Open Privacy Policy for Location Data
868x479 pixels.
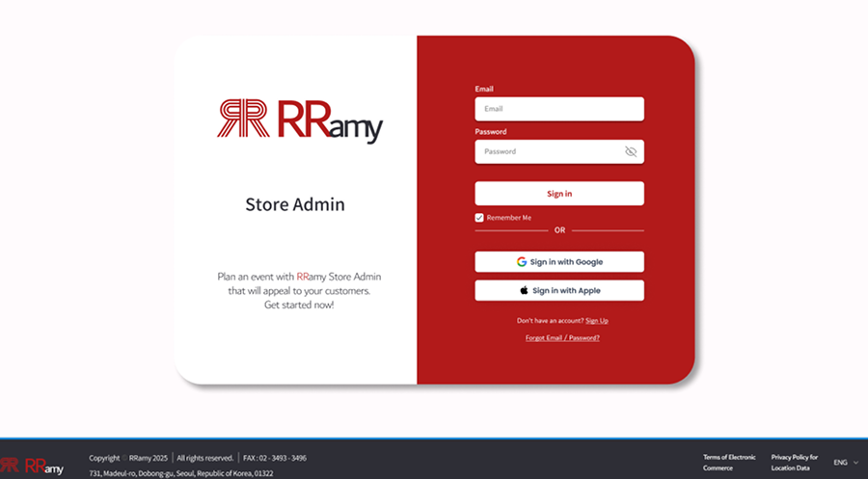point(795,463)
